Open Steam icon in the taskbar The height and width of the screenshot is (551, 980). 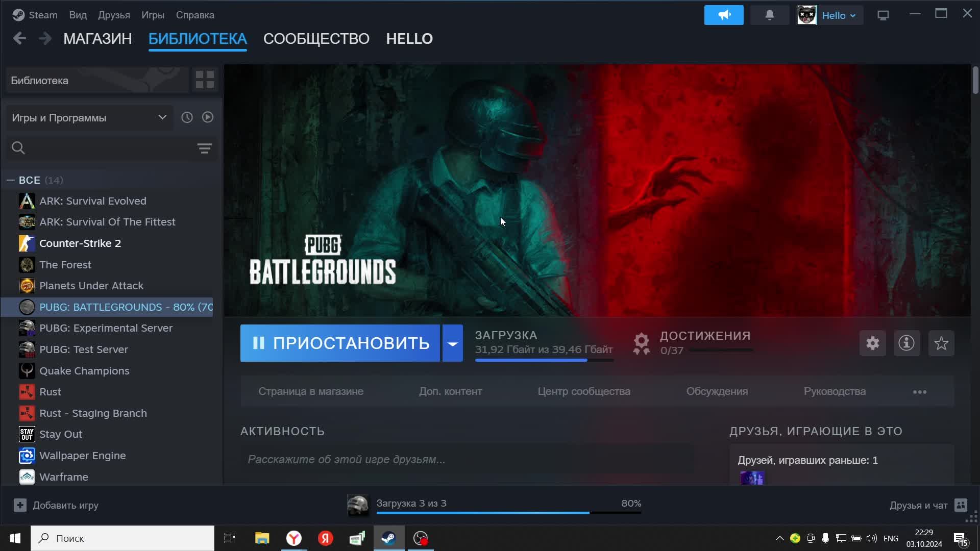(388, 538)
